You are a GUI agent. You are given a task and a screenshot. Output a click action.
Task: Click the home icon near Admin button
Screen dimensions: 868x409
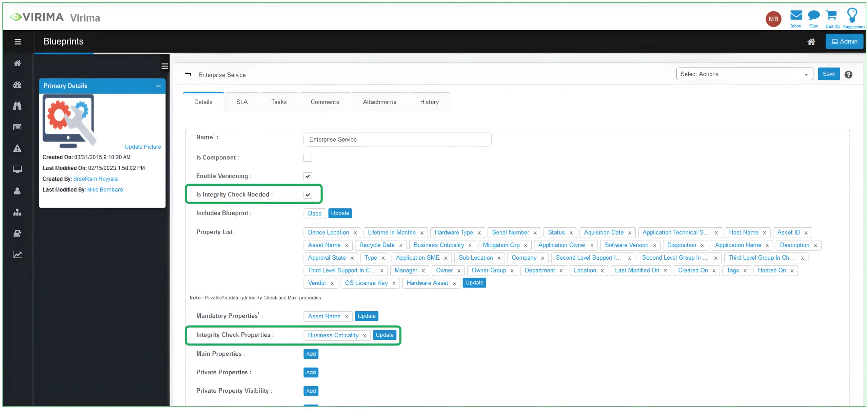811,41
